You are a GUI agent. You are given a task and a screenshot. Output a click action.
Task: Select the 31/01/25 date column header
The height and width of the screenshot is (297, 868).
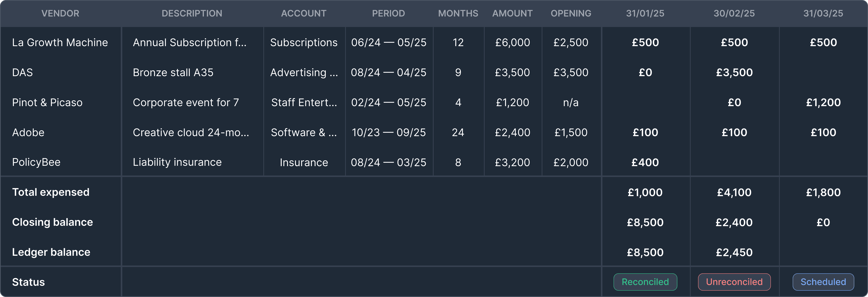coord(645,13)
